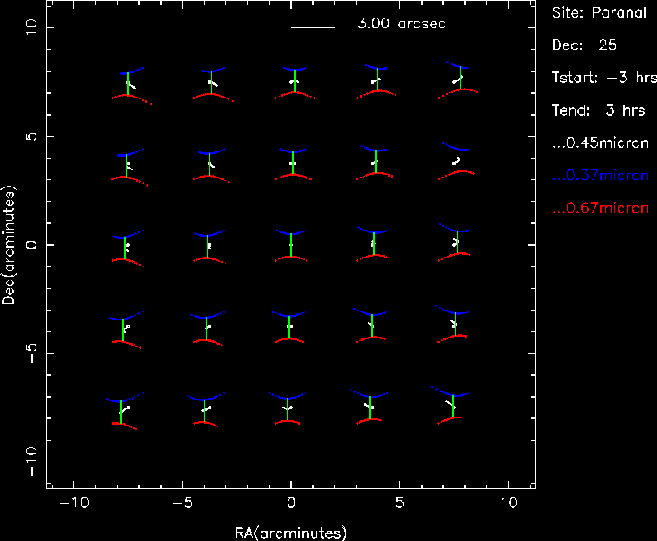Click the "5.00 arcsec" scale text
This screenshot has height=541, width=657.
click(401, 22)
